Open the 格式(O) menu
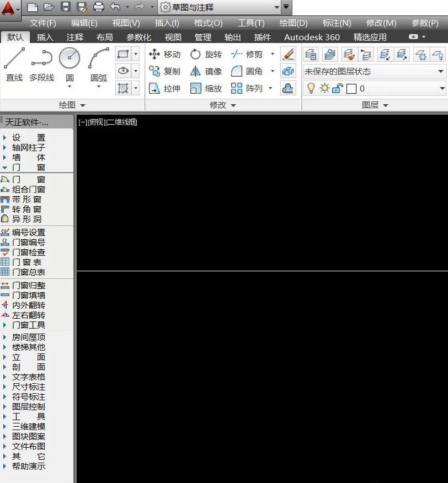 click(208, 23)
